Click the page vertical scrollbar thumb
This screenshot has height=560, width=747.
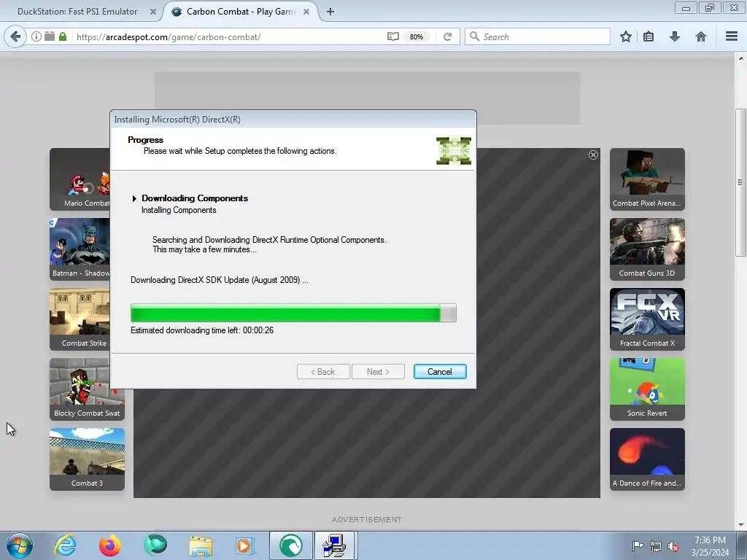[x=740, y=182]
